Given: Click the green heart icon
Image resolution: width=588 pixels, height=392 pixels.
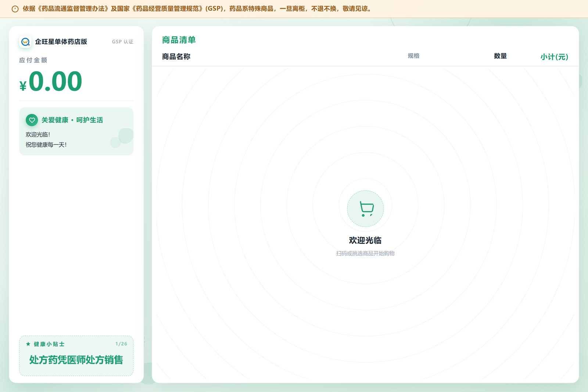Looking at the screenshot, I should pyautogui.click(x=32, y=120).
